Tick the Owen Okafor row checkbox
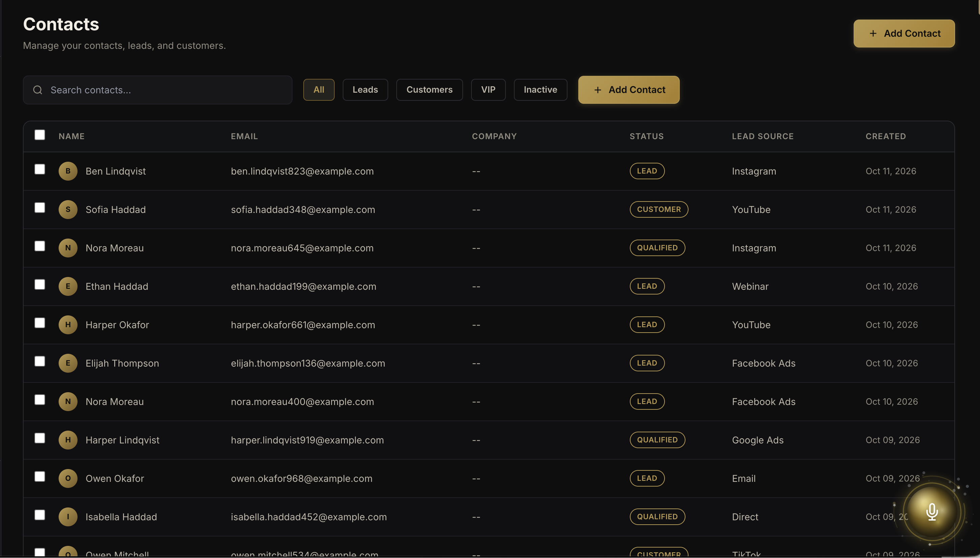The width and height of the screenshot is (980, 558). tap(40, 476)
